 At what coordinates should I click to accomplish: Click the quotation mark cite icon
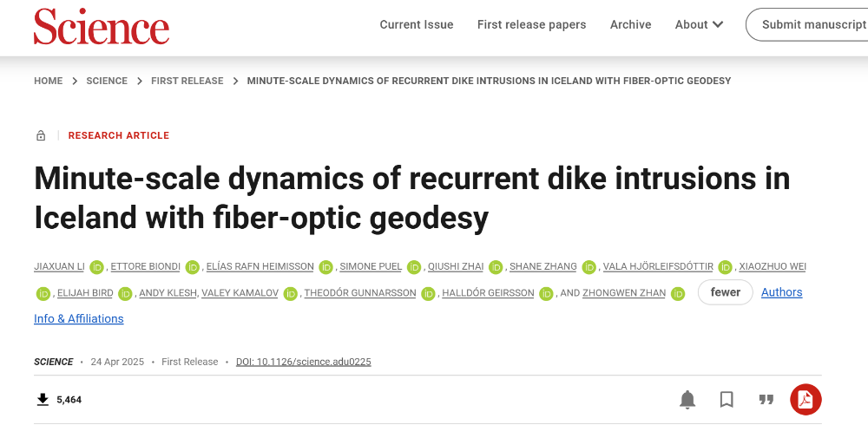point(766,400)
